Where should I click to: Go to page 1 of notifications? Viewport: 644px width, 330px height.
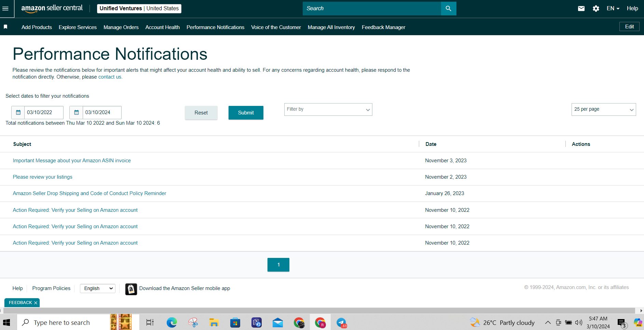point(278,265)
